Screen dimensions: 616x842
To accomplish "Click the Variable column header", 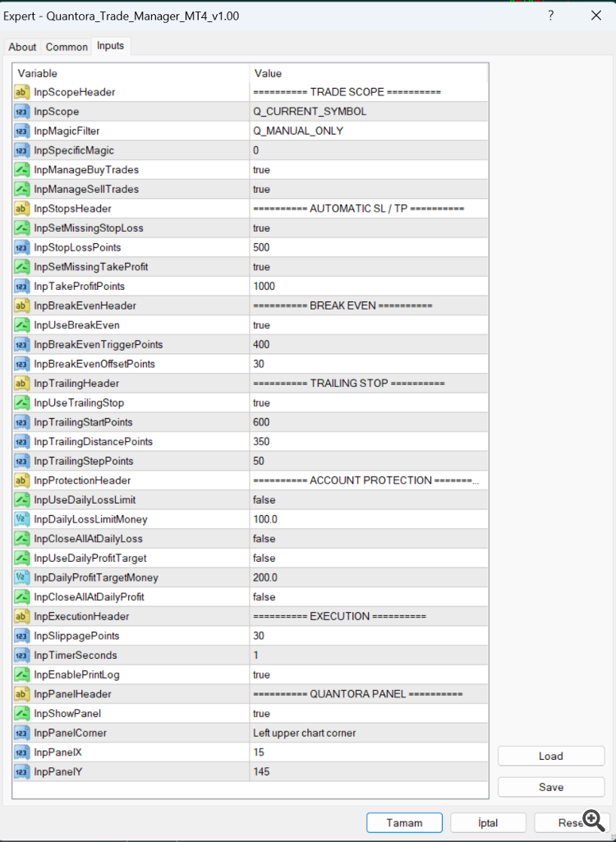I will 131,73.
